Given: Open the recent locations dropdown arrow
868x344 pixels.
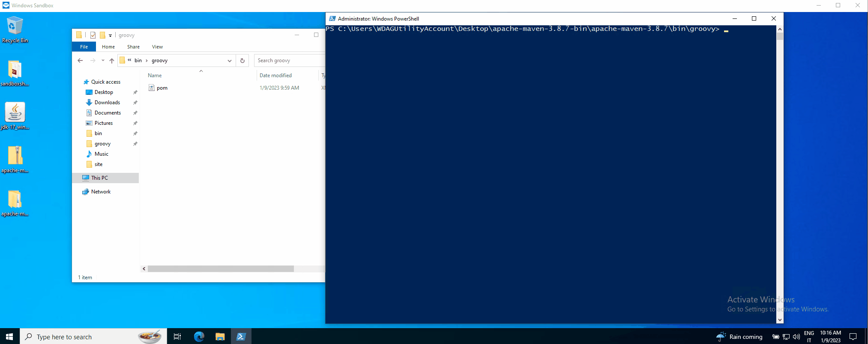Looking at the screenshot, I should click(x=103, y=60).
